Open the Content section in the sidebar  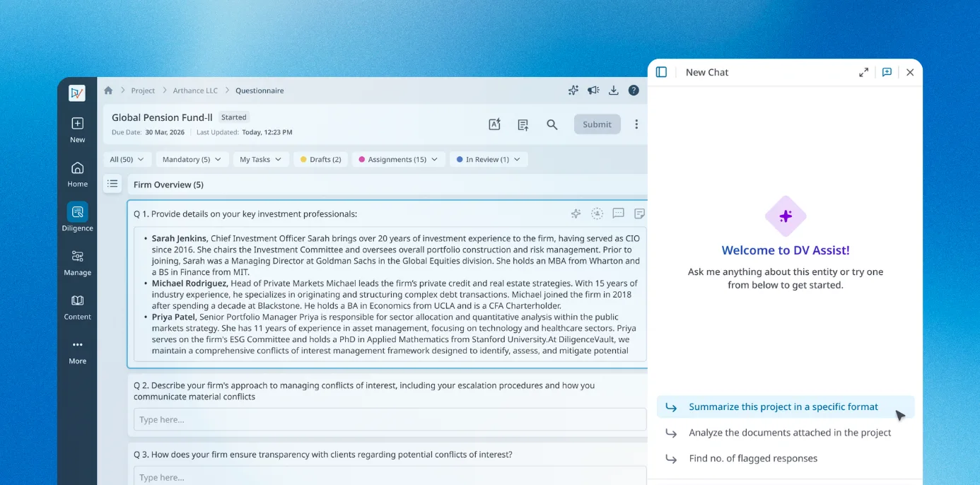[77, 307]
